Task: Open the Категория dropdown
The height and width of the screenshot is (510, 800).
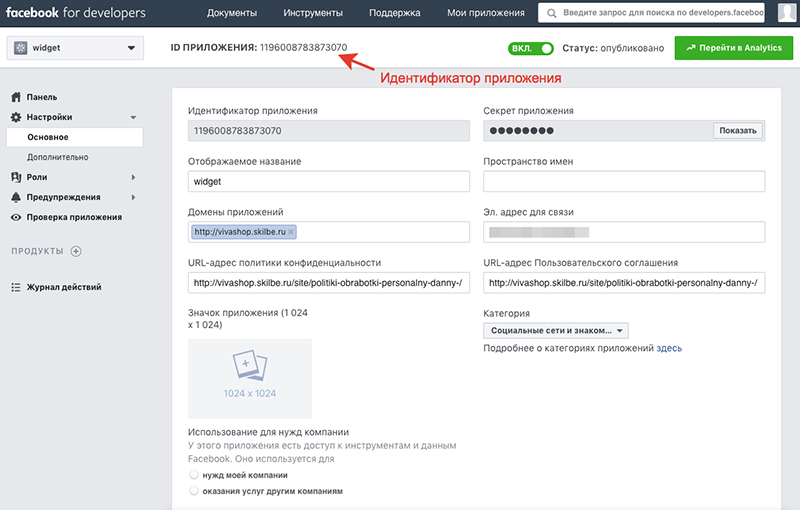Action: pos(555,331)
